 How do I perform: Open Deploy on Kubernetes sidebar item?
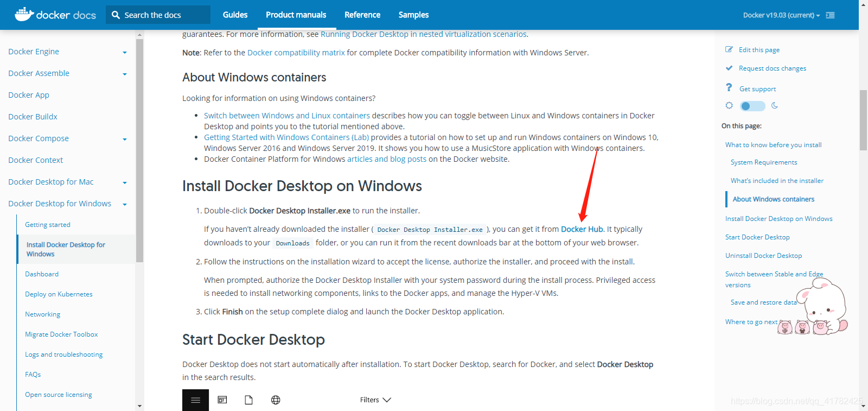pyautogui.click(x=59, y=294)
